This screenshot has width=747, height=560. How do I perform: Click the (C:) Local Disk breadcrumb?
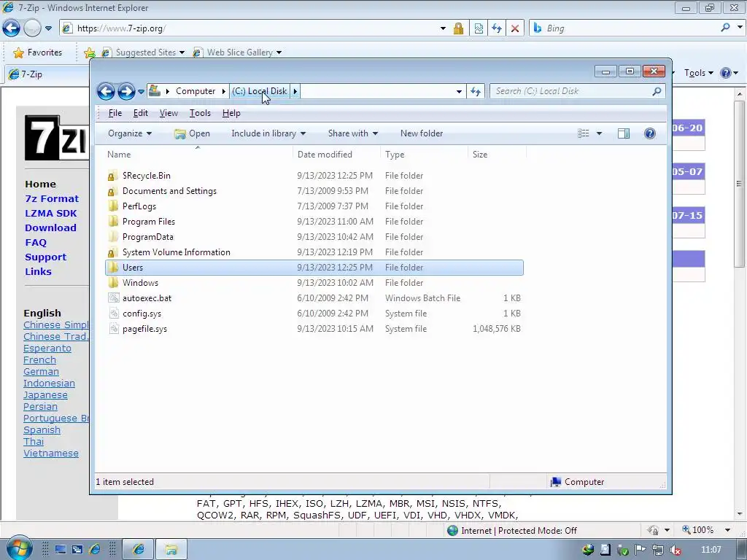coord(260,91)
